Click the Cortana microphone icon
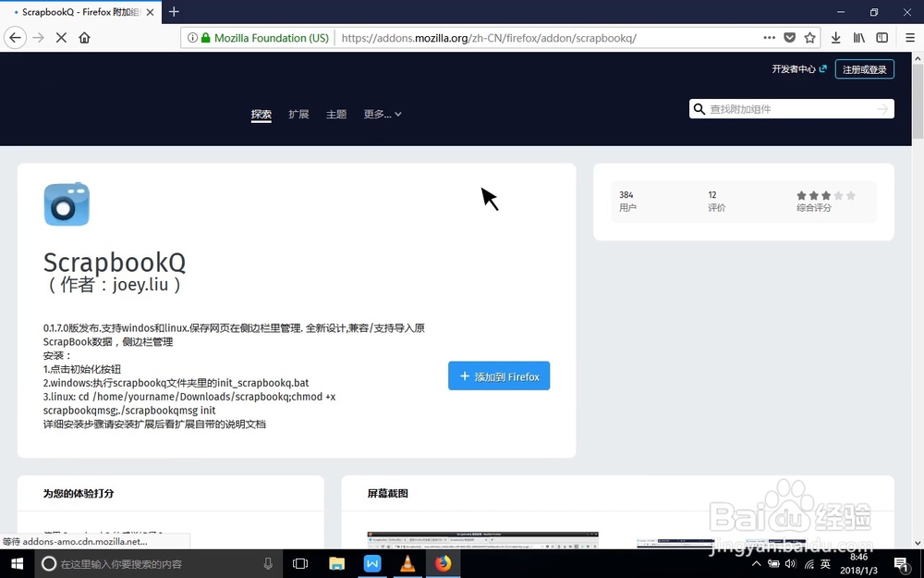The image size is (924, 578). coord(268,564)
